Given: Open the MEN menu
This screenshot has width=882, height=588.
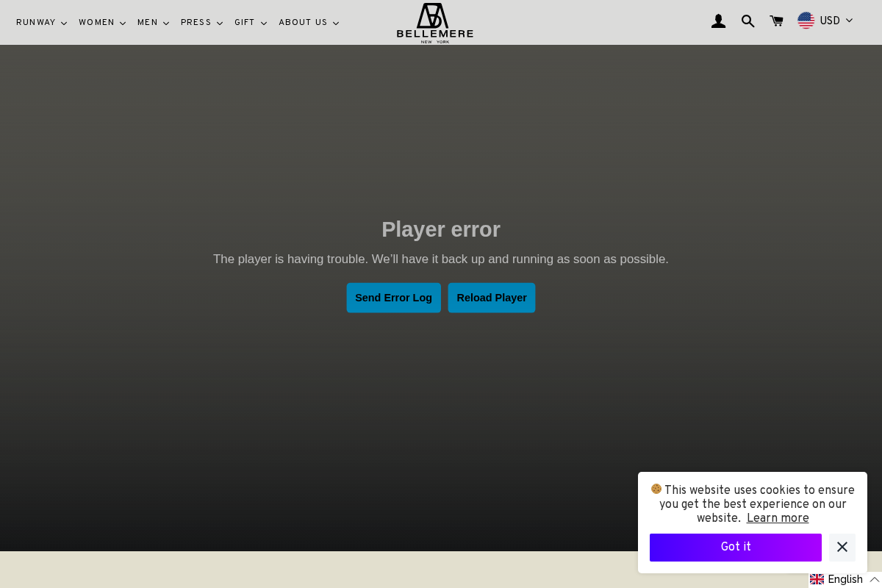Looking at the screenshot, I should pyautogui.click(x=148, y=23).
